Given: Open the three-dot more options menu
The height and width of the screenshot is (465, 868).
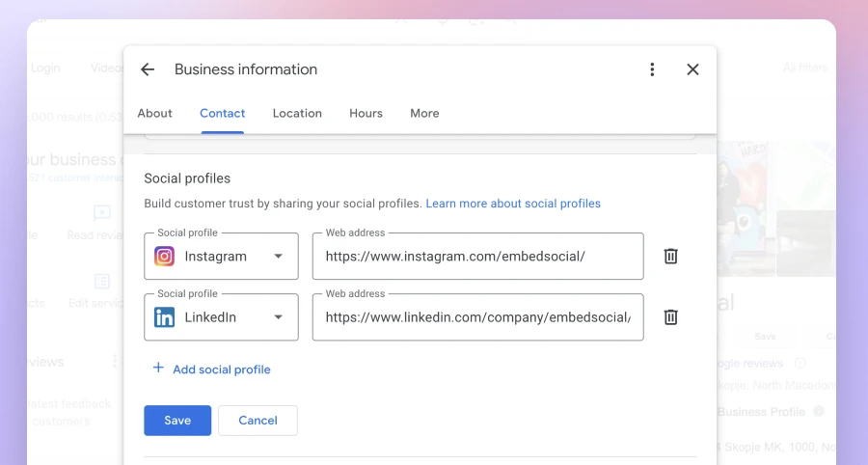Looking at the screenshot, I should (652, 69).
